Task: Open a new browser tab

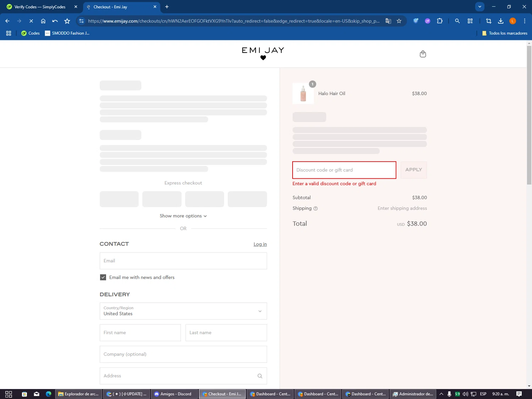Action: coord(167,7)
